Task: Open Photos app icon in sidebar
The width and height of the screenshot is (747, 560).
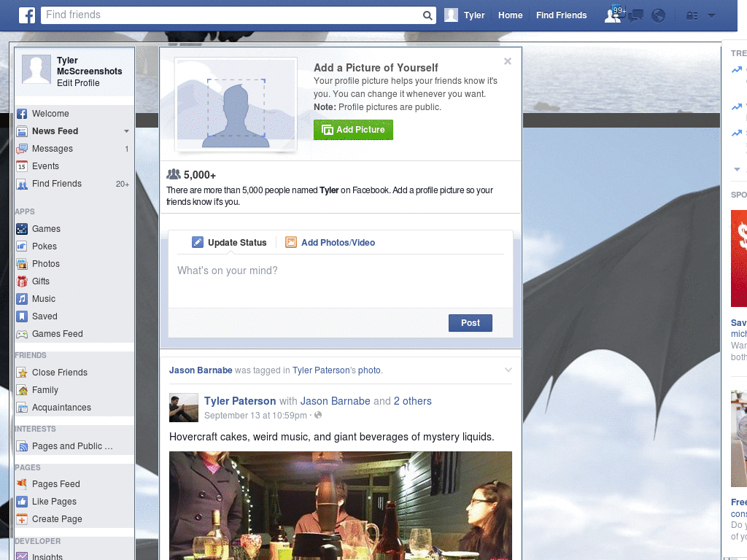Action: pos(22,264)
